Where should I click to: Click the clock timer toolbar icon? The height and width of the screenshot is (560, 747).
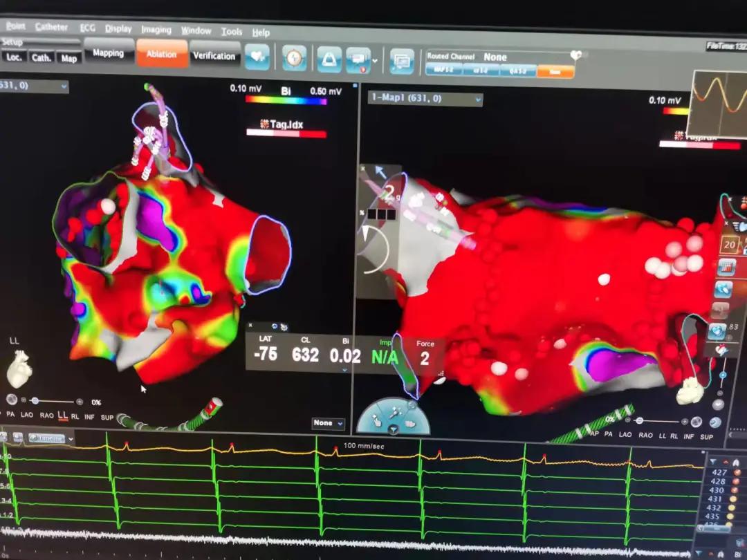[x=295, y=58]
